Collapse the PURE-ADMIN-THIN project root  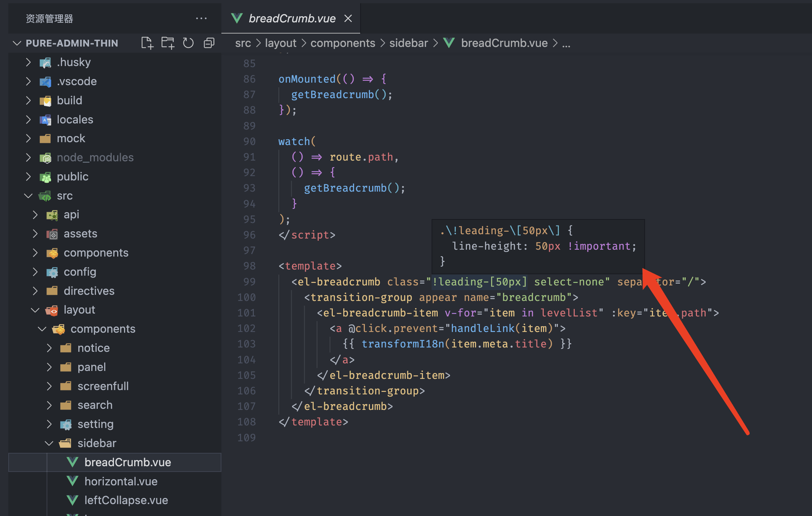tap(17, 43)
